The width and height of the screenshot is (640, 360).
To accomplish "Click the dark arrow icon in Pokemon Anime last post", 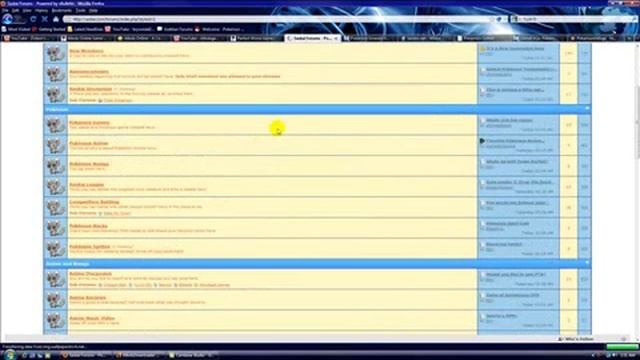I will coord(482,141).
